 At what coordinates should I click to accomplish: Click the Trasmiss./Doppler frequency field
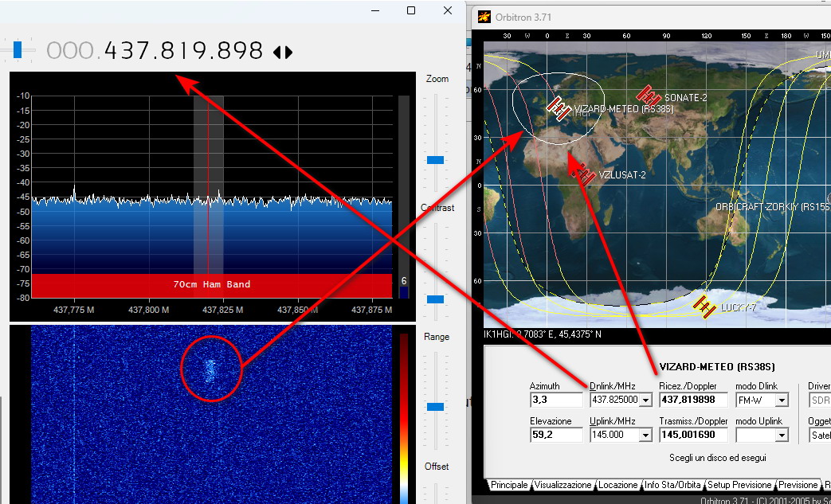(x=693, y=435)
